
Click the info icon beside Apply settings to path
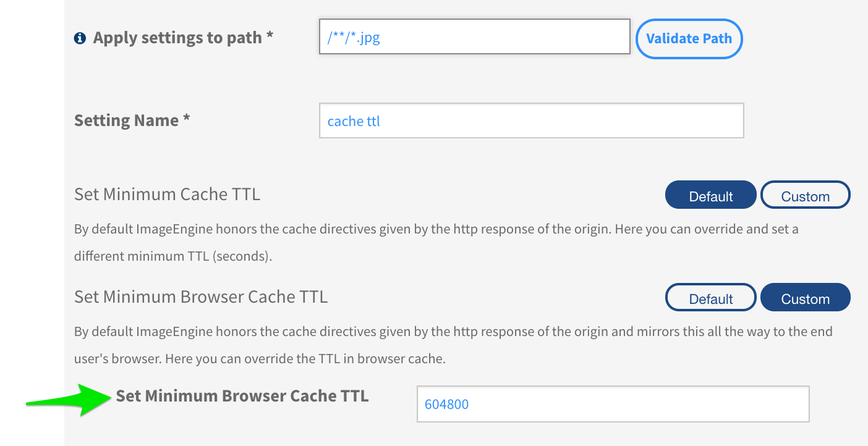pyautogui.click(x=80, y=38)
